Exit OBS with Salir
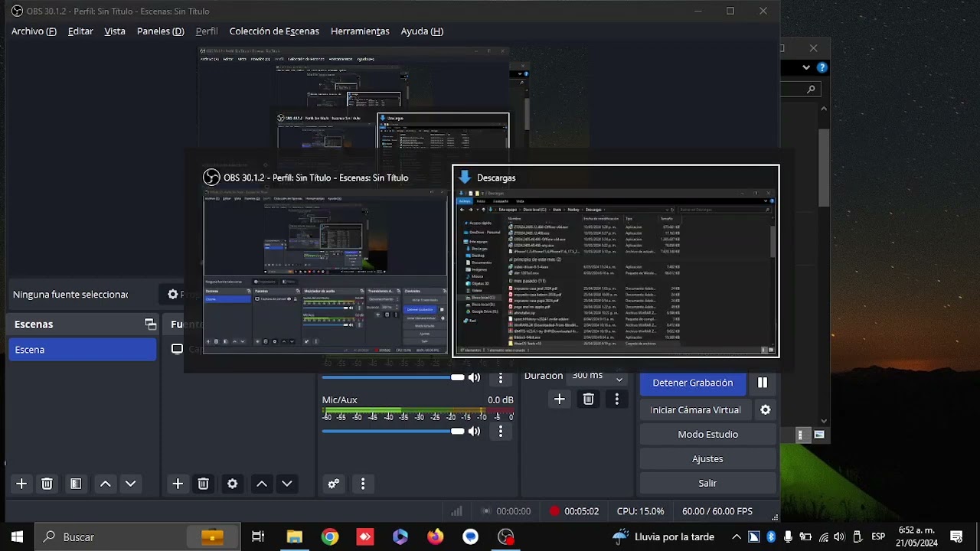Image resolution: width=980 pixels, height=551 pixels. point(707,483)
